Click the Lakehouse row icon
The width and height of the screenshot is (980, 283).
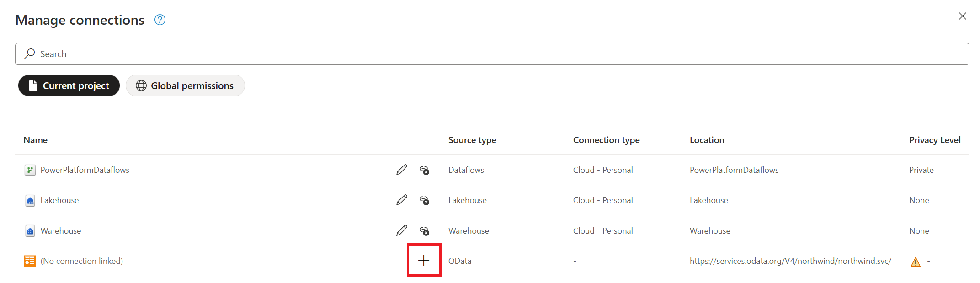(x=30, y=201)
